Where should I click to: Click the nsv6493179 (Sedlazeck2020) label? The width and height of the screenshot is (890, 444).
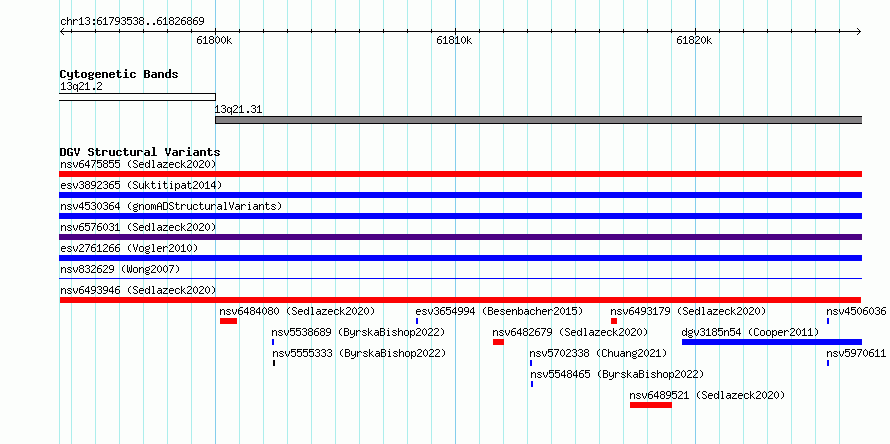click(689, 311)
